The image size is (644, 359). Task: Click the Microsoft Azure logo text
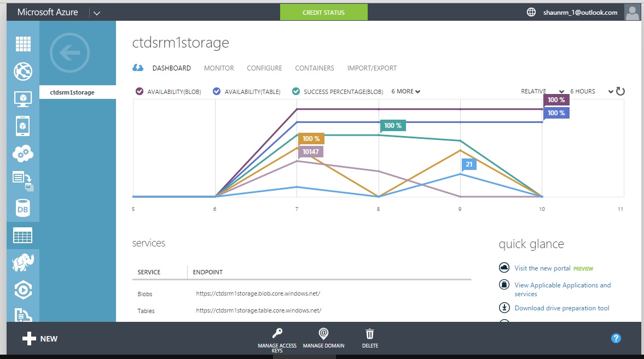[x=48, y=13]
